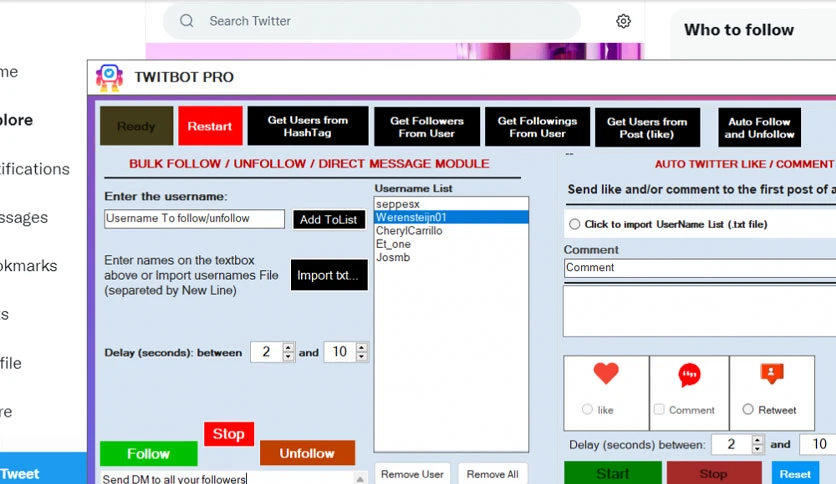Click dark red Stop button beside Start
The width and height of the screenshot is (836, 484).
[714, 473]
